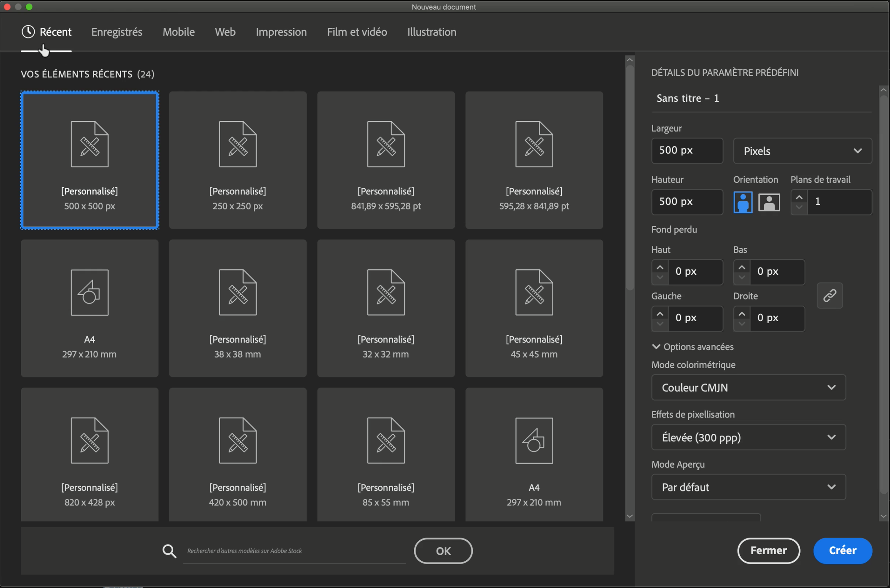Image resolution: width=890 pixels, height=588 pixels.
Task: Open the Film et vidéo tab
Action: [357, 32]
